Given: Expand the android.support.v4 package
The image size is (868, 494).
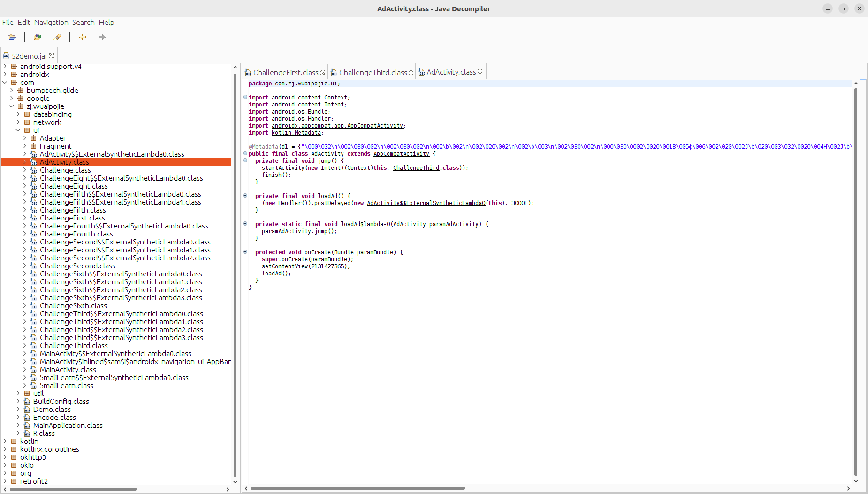Looking at the screenshot, I should point(5,67).
